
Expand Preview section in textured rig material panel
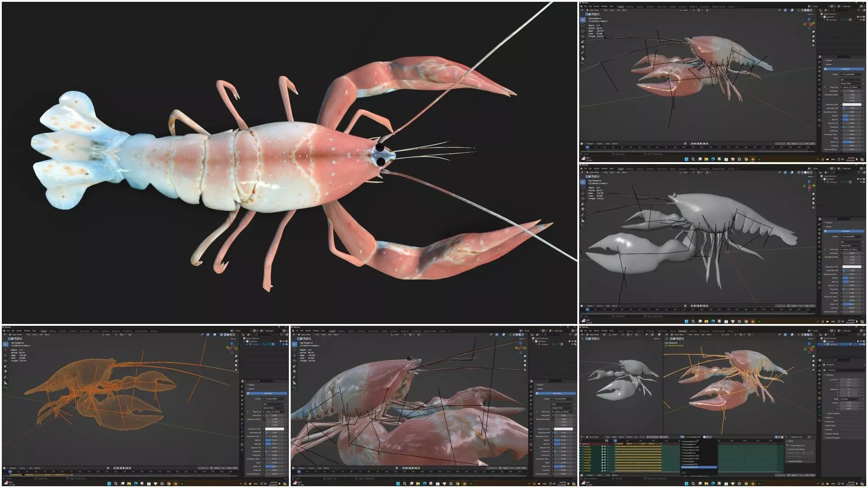click(828, 61)
